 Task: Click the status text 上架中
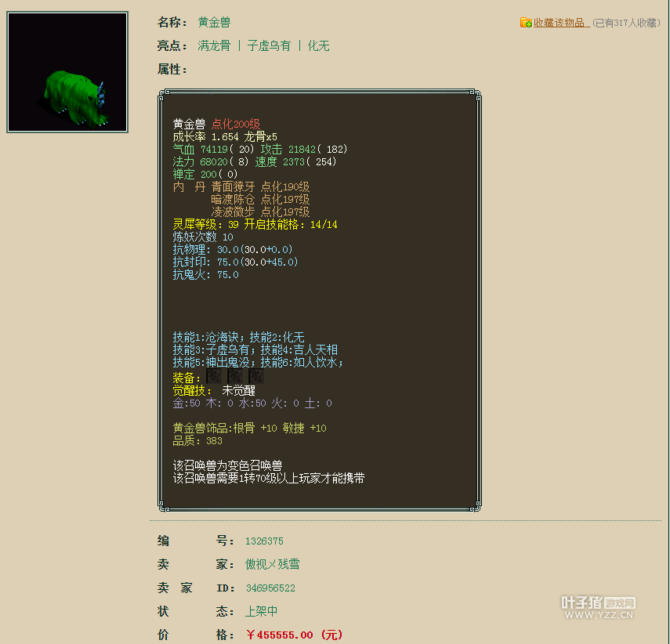[x=261, y=611]
